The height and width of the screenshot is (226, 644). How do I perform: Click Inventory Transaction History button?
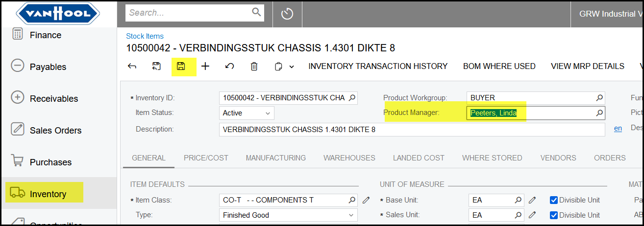pos(378,67)
